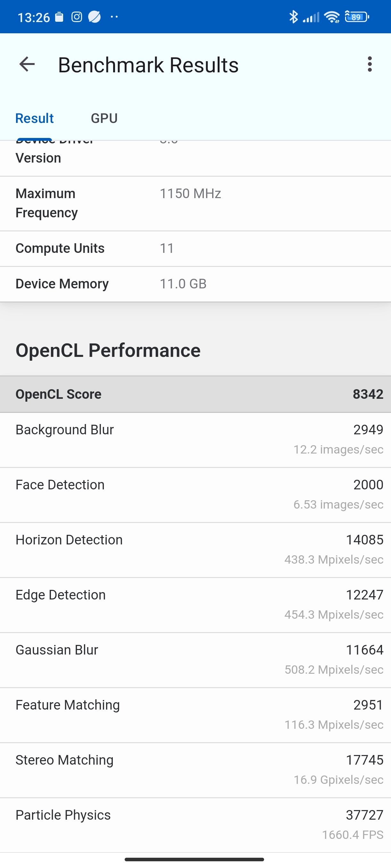The width and height of the screenshot is (391, 868).
Task: Tap the Wi-Fi status icon
Action: [x=332, y=17]
